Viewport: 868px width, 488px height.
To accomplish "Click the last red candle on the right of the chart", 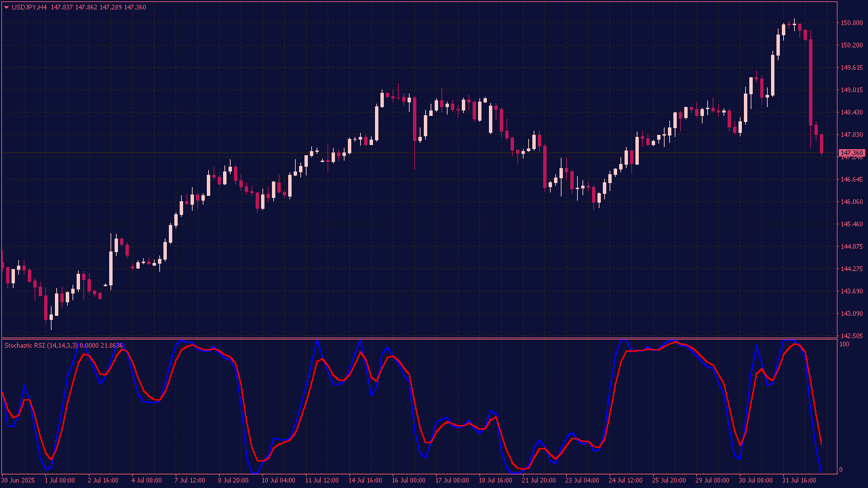I will (821, 143).
